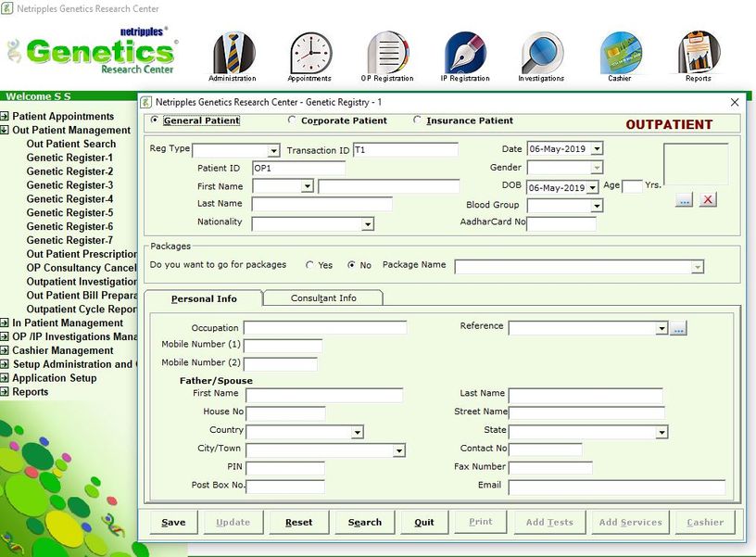Open the Reference dropdown
Viewport: 756px width, 557px height.
pyautogui.click(x=661, y=328)
